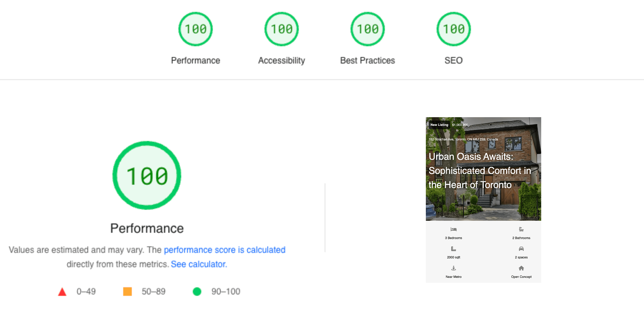Viewport: 644px width, 328px height.
Task: Click the bathrooms icon on the listing card
Action: click(521, 229)
